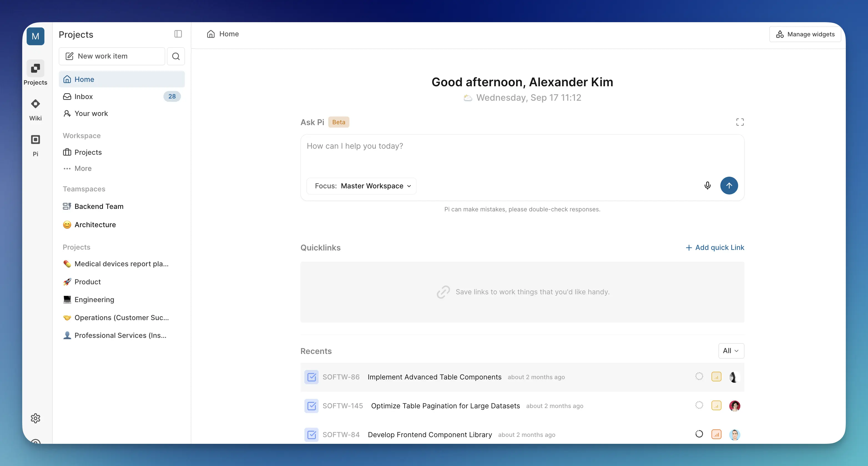Click assignee avatar on SOFTW-145 row
Viewport: 868px width, 466px height.
(735, 406)
